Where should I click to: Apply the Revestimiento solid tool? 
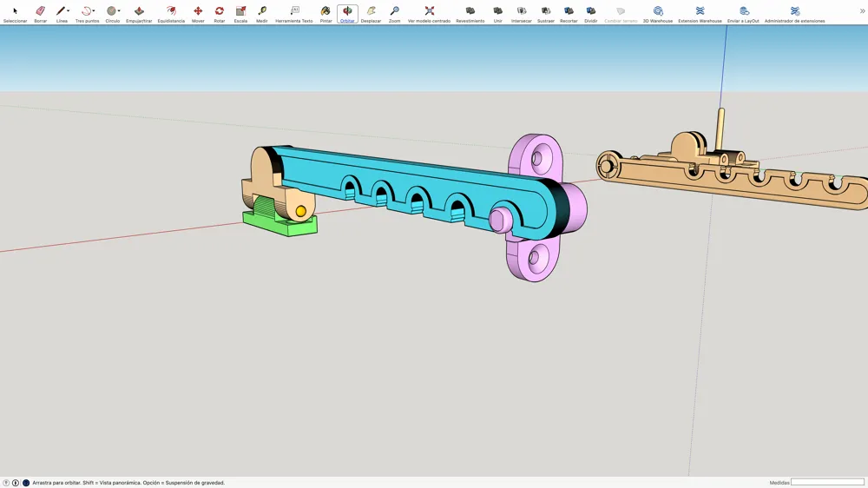[x=470, y=13]
